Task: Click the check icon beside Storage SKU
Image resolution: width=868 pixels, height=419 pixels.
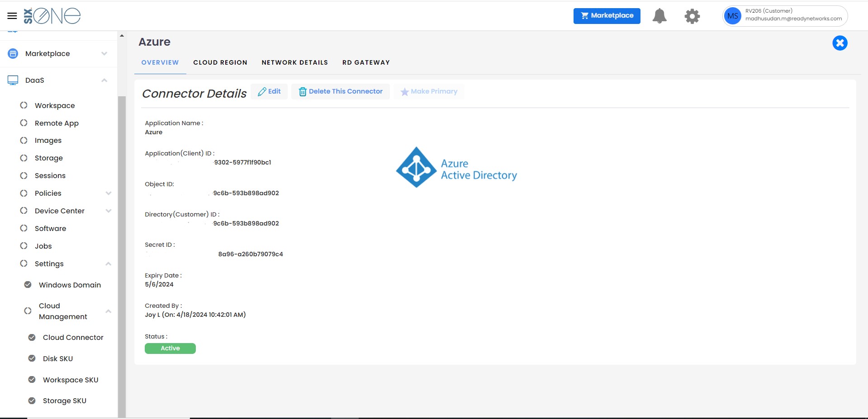Action: [32, 400]
